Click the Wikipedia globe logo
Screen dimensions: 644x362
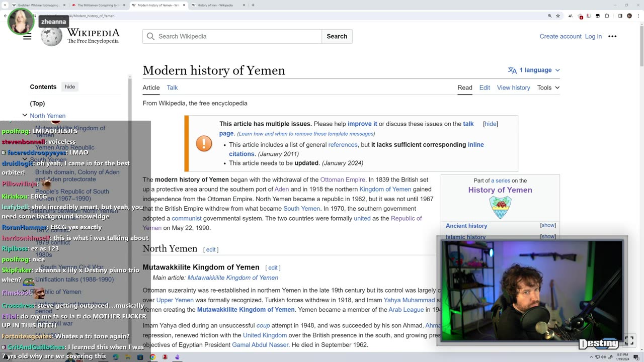(x=51, y=36)
